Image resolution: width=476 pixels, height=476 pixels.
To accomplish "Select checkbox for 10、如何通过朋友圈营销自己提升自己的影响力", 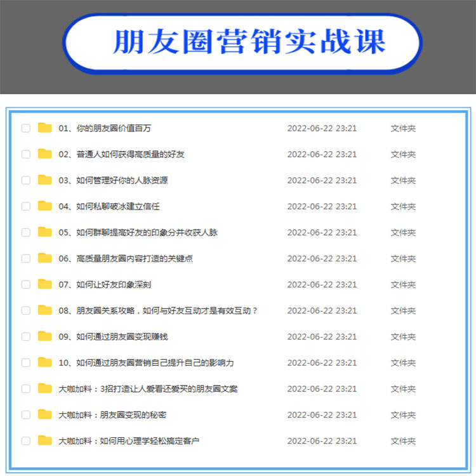I will click(x=26, y=362).
